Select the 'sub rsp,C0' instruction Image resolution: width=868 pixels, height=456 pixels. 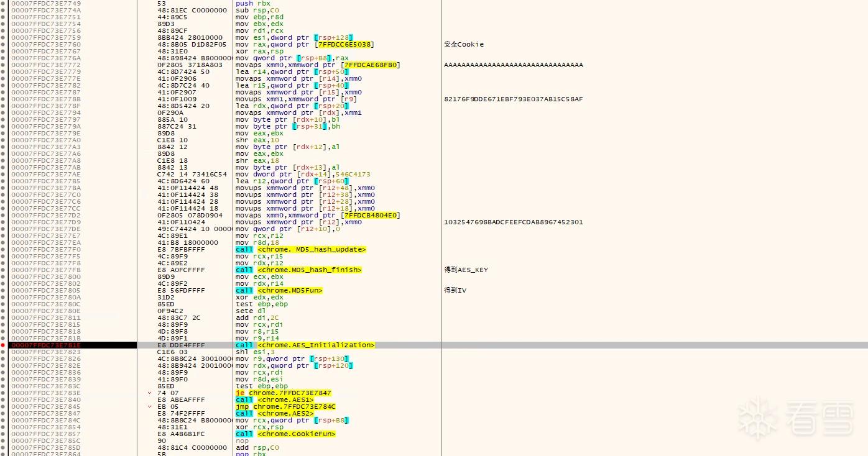[x=258, y=10]
